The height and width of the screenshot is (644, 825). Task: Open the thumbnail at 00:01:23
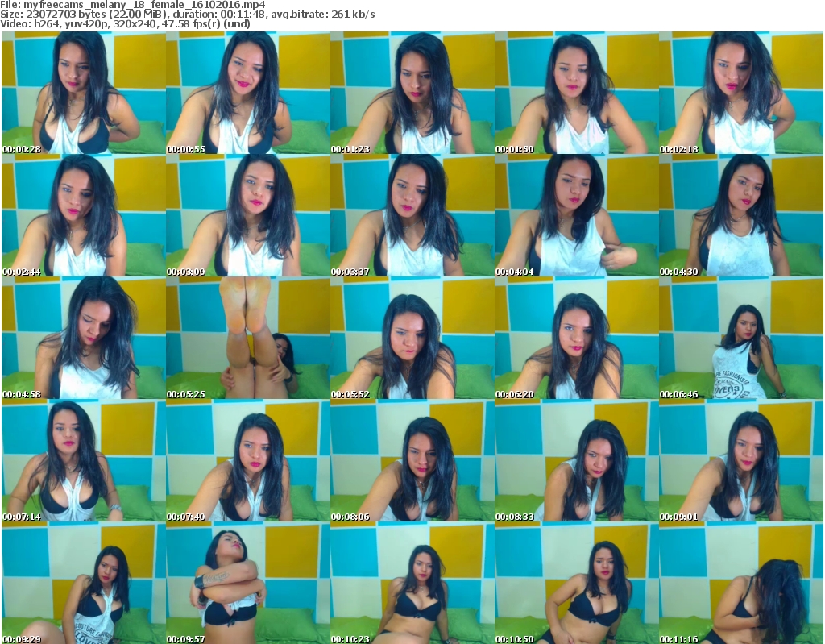412,93
